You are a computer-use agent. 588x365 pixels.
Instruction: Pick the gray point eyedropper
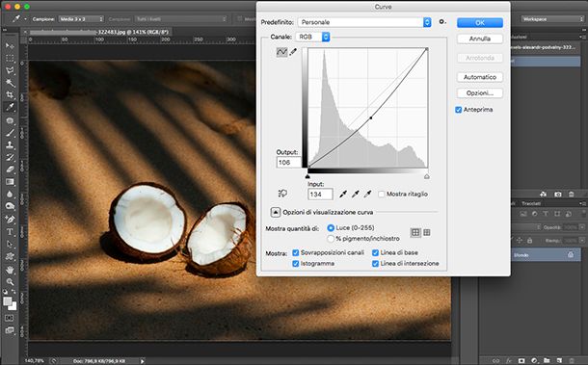click(x=355, y=194)
